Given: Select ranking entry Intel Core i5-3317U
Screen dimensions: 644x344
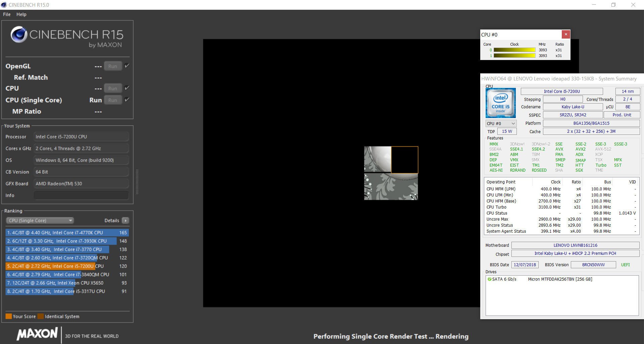Looking at the screenshot, I should point(67,291).
